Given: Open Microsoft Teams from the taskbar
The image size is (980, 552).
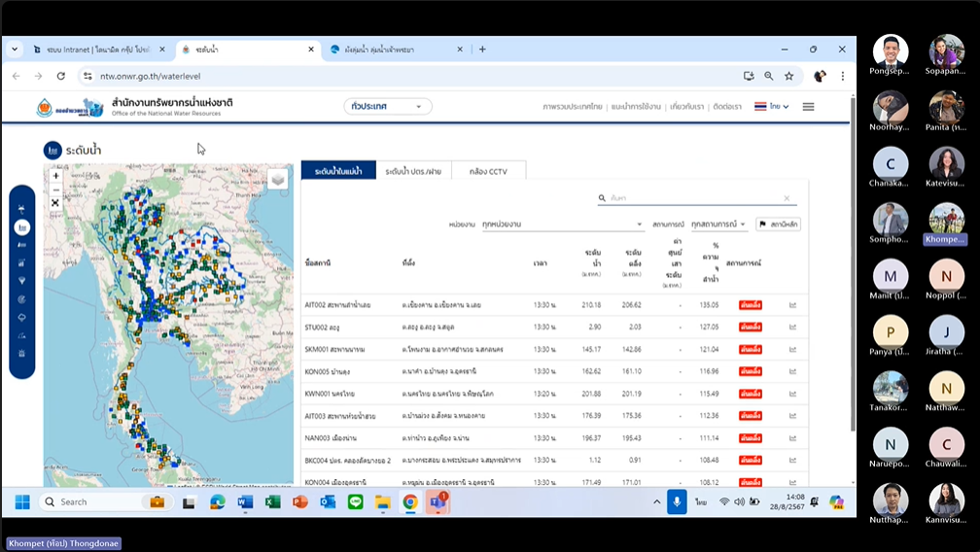Looking at the screenshot, I should point(437,502).
